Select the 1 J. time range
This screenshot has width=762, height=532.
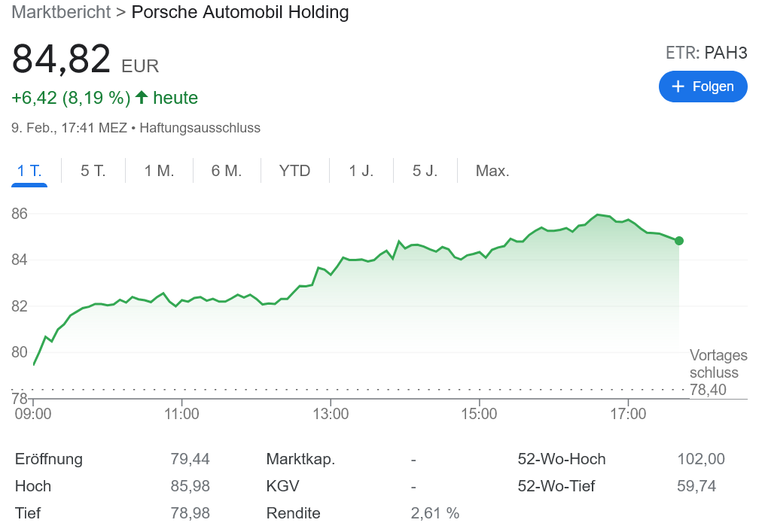(361, 171)
